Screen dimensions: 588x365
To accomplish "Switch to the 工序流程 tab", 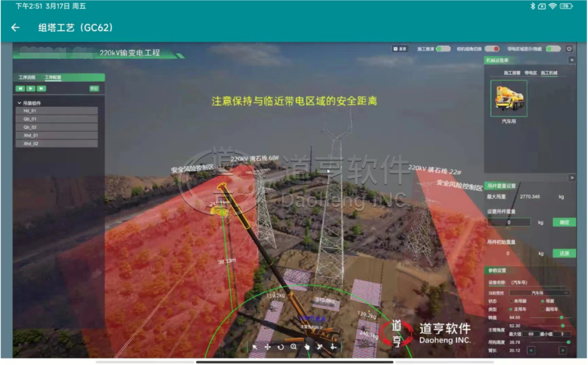I will (27, 78).
